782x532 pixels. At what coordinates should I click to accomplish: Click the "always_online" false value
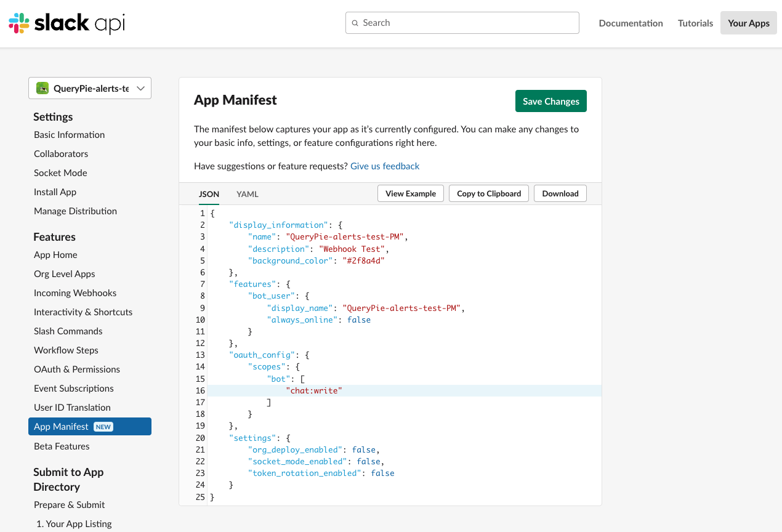pyautogui.click(x=359, y=320)
